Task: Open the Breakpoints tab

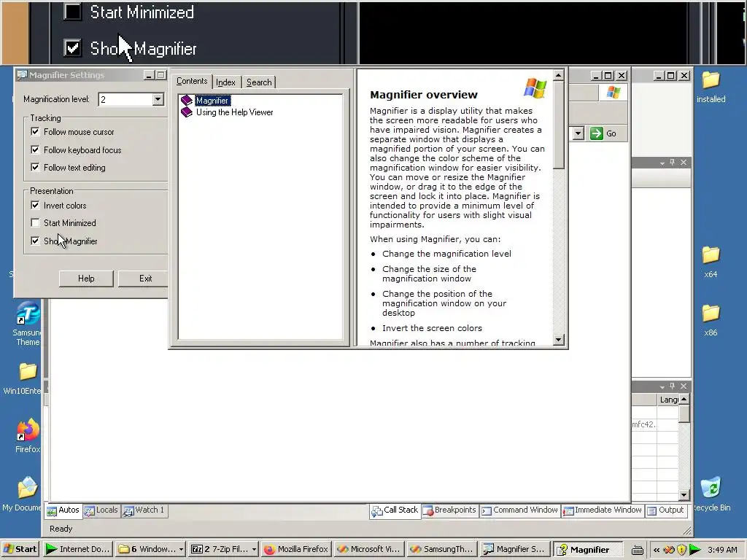Action: 449,510
